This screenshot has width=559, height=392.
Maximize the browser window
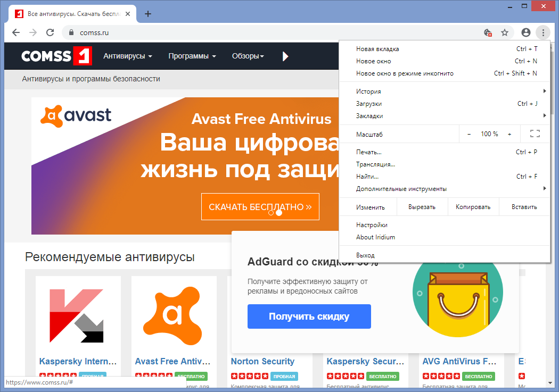(x=524, y=6)
